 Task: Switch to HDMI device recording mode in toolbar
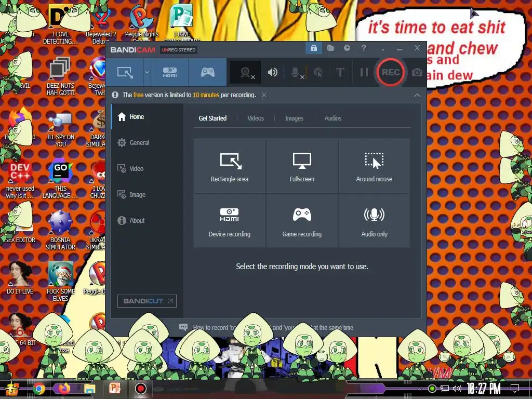click(170, 72)
